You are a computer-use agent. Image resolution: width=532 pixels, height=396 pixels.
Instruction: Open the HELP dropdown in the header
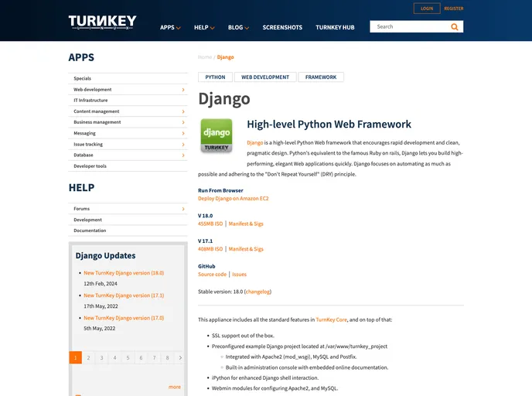tap(204, 28)
